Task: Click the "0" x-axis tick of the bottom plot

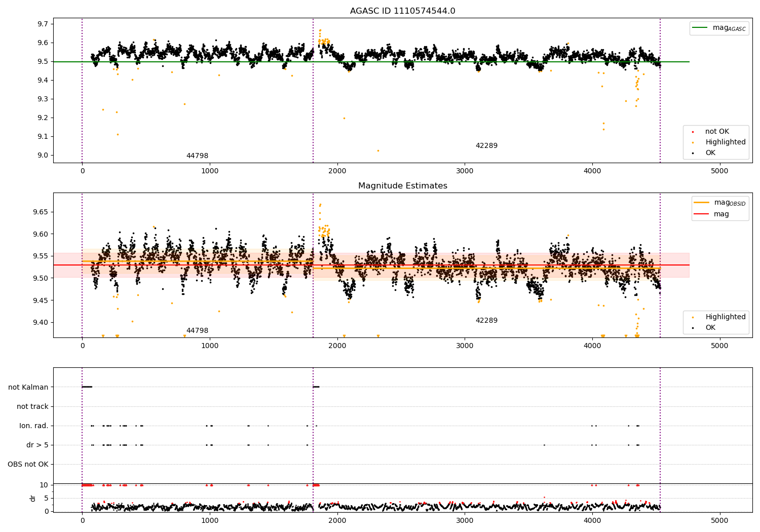Action: point(82,521)
